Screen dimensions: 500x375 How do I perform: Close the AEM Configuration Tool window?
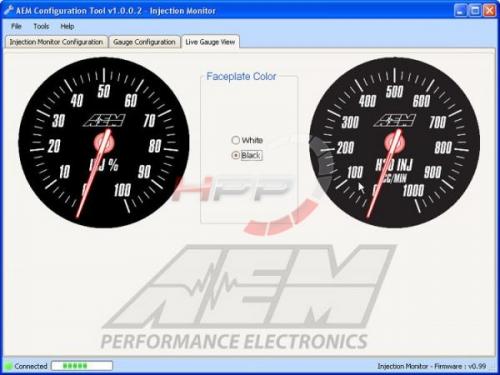pos(490,11)
